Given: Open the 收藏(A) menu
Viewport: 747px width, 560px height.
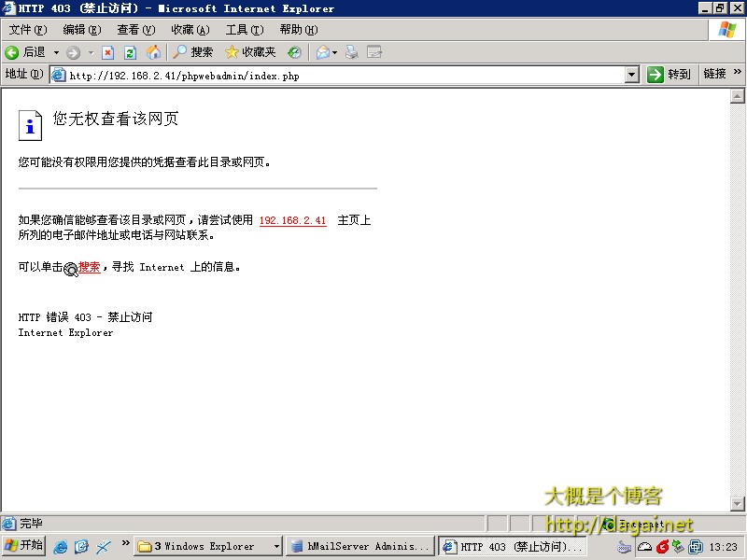Looking at the screenshot, I should point(190,30).
